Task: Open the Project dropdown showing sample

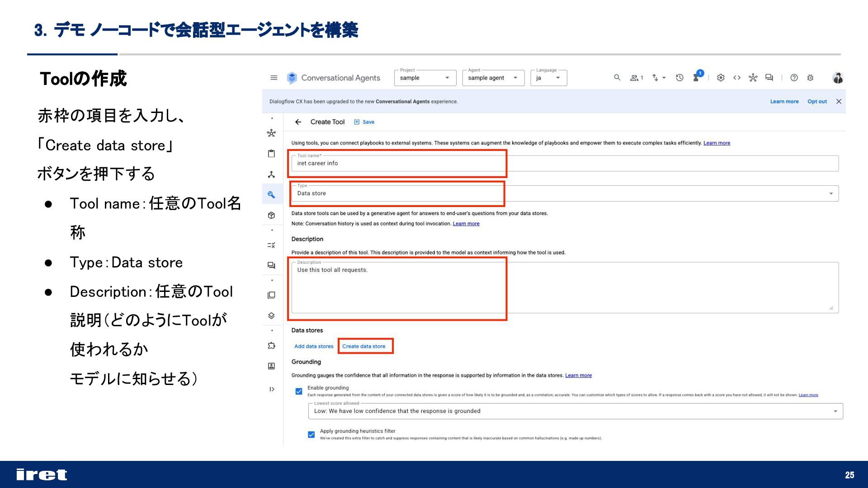Action: [425, 78]
